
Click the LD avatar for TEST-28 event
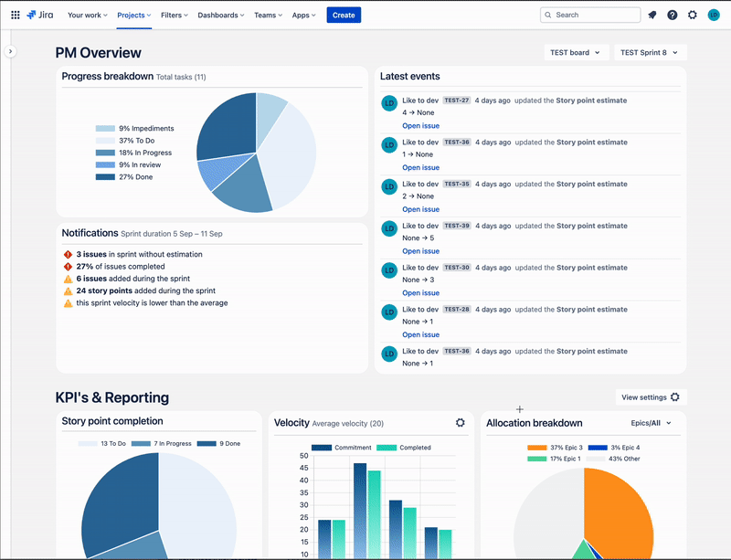pyautogui.click(x=389, y=312)
